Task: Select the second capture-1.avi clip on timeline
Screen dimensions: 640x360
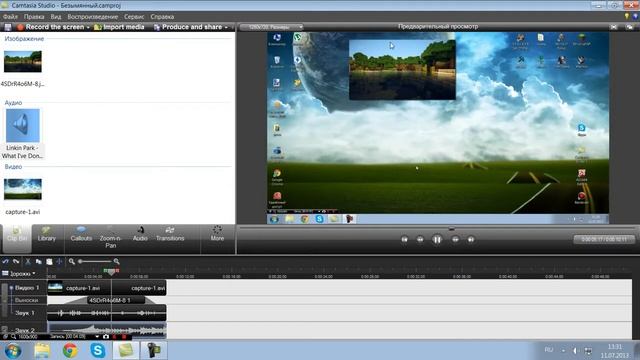Action: pos(139,288)
